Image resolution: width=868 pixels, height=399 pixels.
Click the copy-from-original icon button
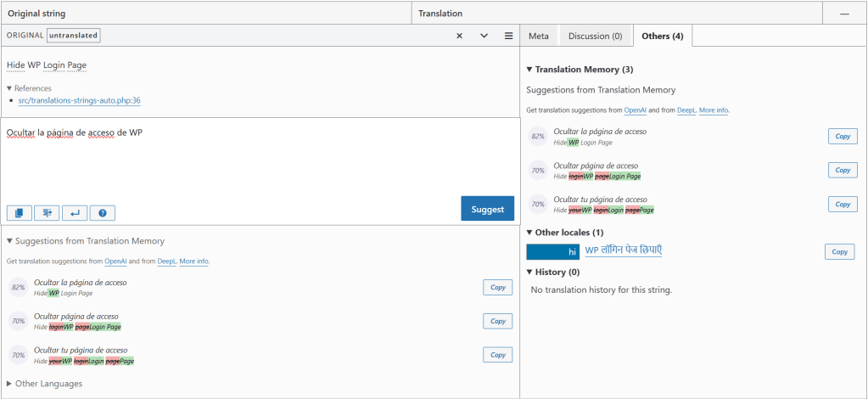coord(20,213)
